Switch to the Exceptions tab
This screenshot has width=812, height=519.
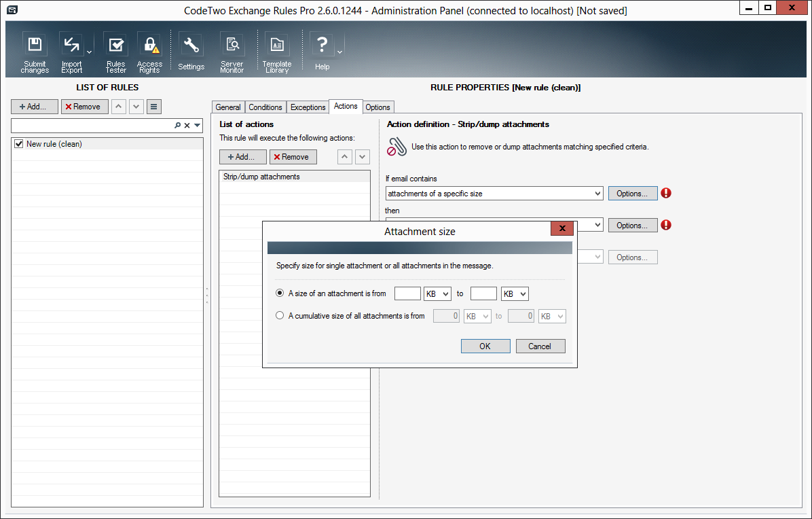point(308,107)
